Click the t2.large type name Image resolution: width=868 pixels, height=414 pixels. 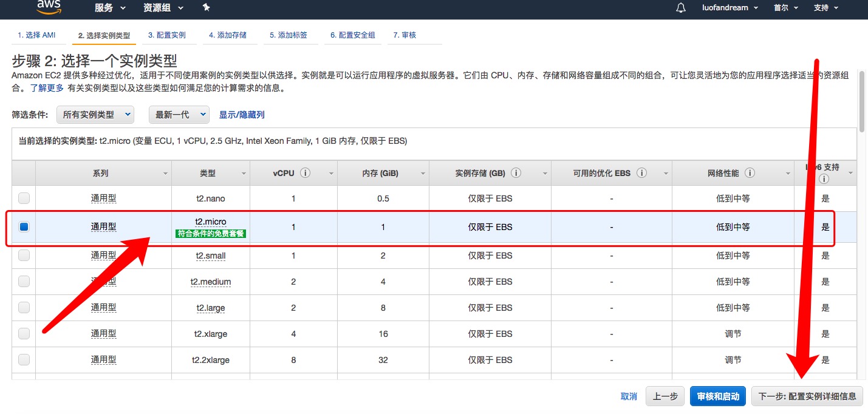coord(211,308)
